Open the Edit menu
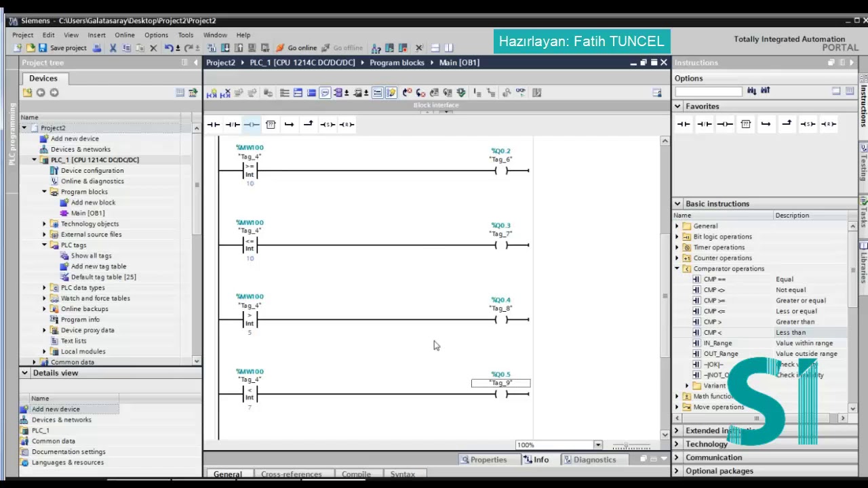 coord(49,35)
